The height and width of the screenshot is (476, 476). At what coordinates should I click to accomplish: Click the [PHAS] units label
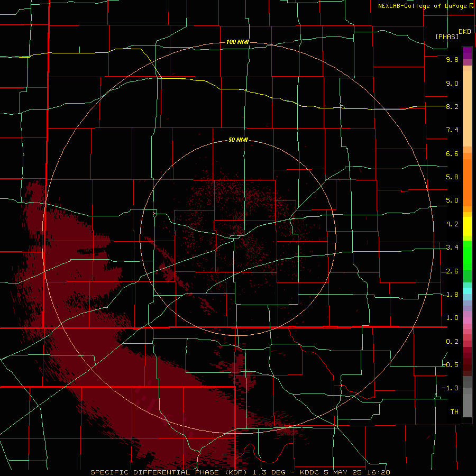click(447, 36)
